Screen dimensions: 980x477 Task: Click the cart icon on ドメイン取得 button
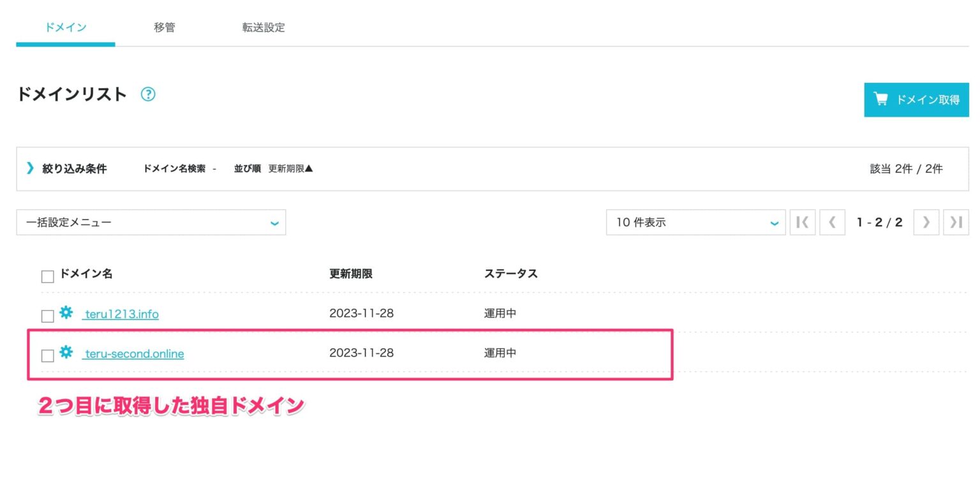point(881,99)
